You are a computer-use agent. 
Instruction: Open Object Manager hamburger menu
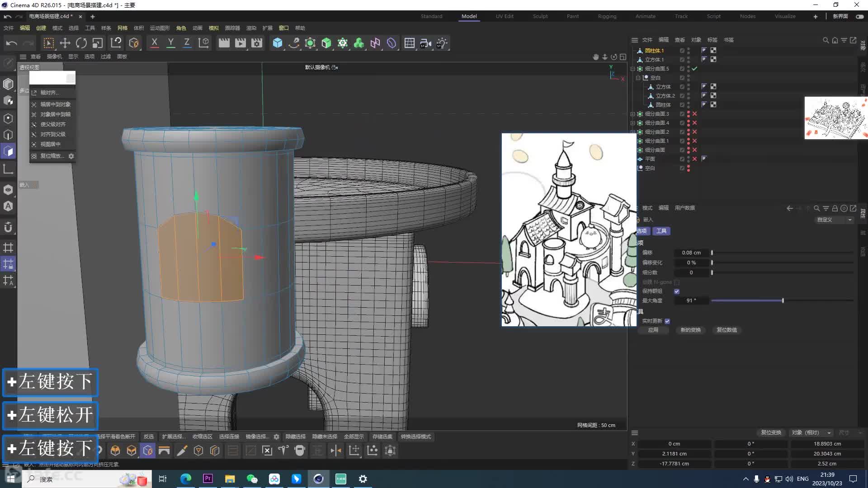point(635,40)
